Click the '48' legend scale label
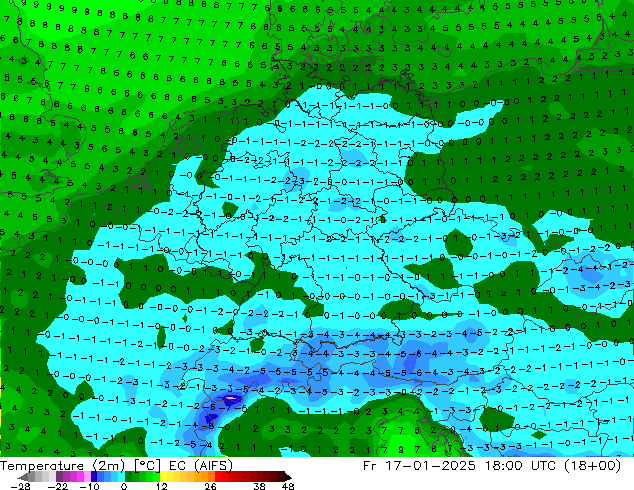 point(288,486)
